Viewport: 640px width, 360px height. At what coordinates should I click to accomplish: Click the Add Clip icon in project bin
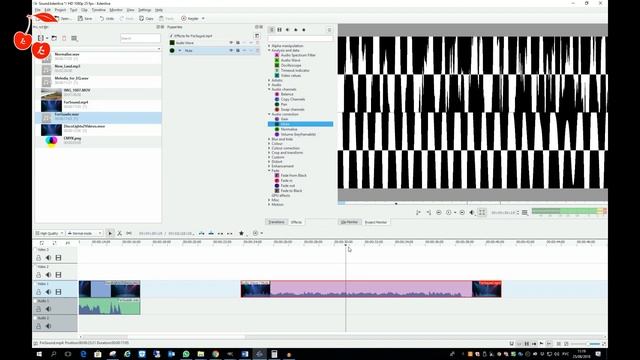click(x=41, y=38)
